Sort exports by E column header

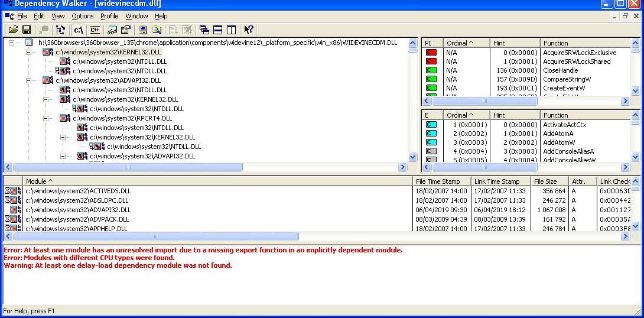(x=432, y=115)
